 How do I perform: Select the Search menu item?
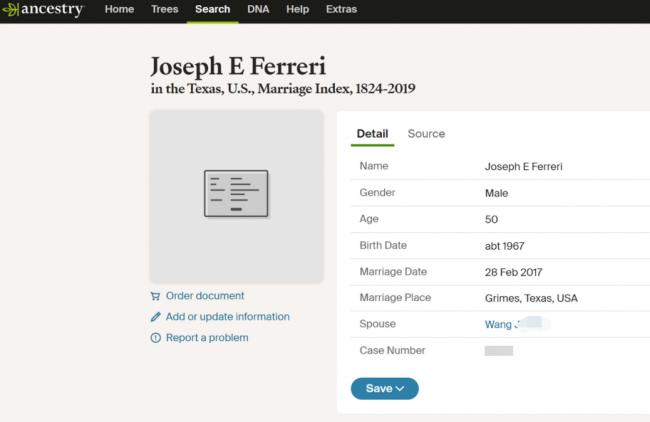pyautogui.click(x=212, y=9)
